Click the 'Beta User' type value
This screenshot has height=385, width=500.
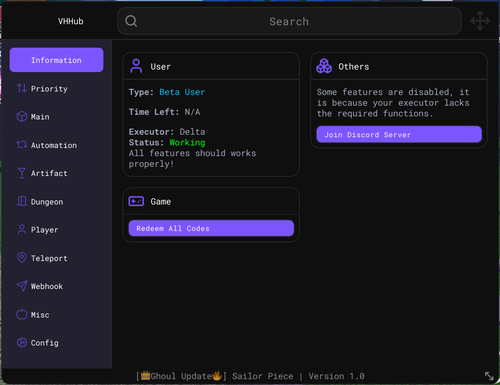(182, 92)
